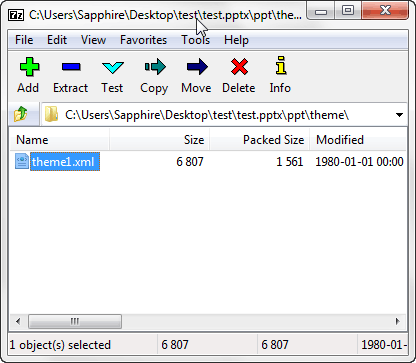Open the Edit menu
The width and height of the screenshot is (416, 363).
click(x=57, y=40)
